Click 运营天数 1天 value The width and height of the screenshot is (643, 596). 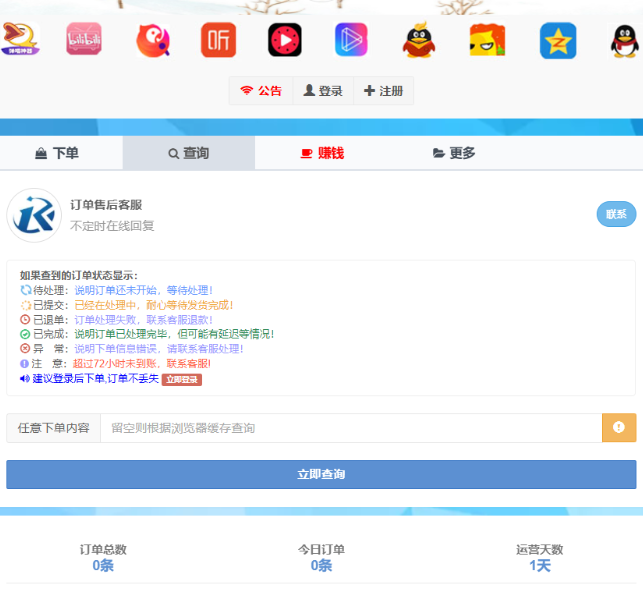[540, 565]
